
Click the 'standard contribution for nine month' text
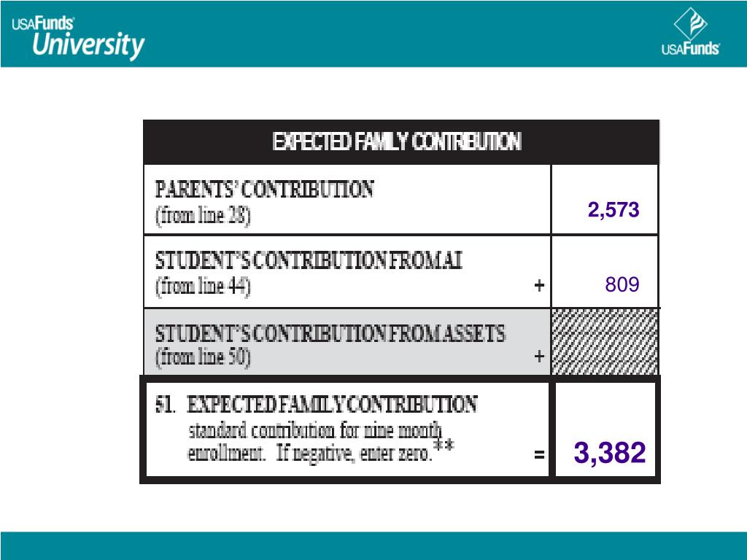click(x=315, y=430)
